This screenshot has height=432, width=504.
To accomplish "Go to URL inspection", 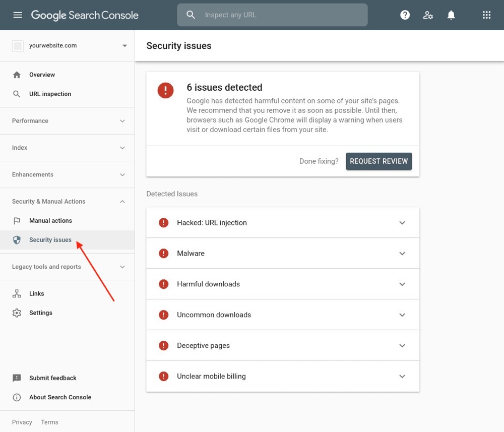I will (50, 94).
